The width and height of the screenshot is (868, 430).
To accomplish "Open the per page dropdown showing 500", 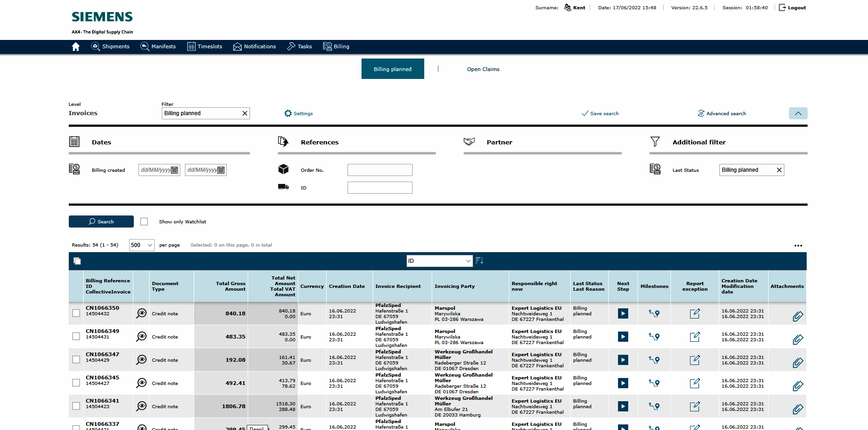I will [x=141, y=245].
